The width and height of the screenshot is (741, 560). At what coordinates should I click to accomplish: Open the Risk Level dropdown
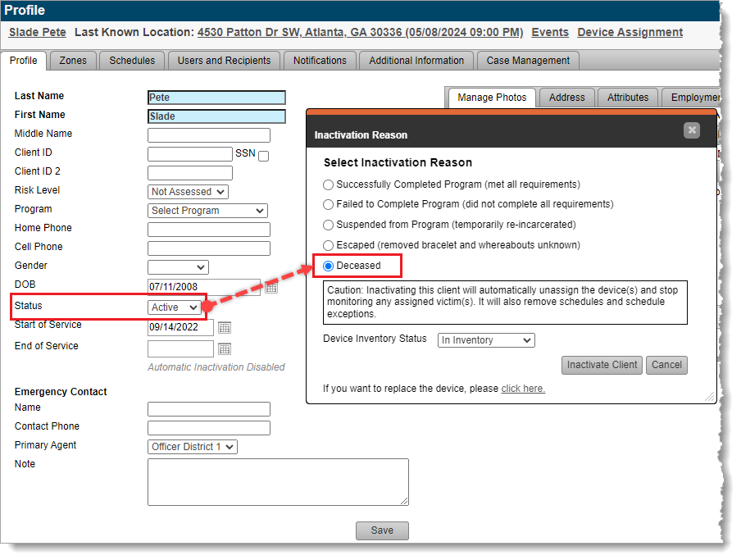coord(188,192)
